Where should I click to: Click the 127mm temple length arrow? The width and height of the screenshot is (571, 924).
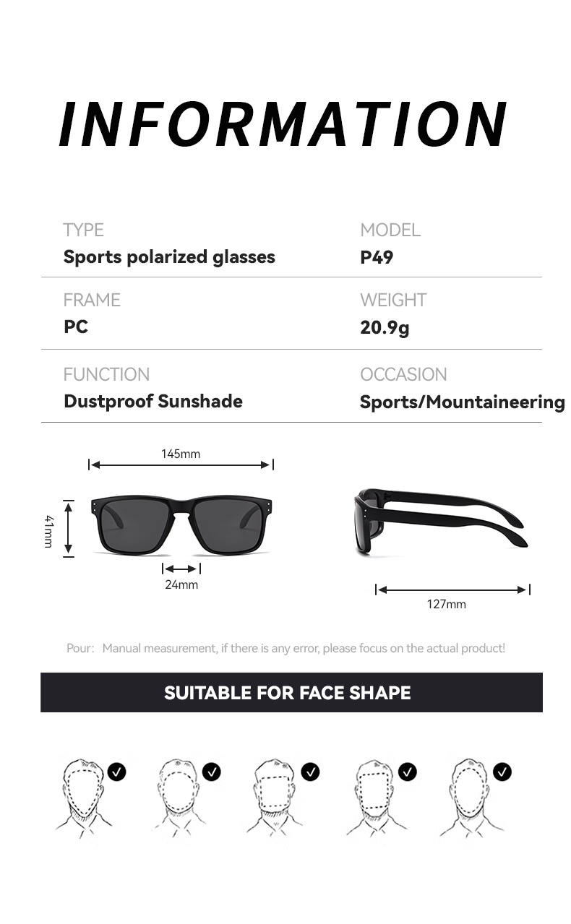click(452, 590)
